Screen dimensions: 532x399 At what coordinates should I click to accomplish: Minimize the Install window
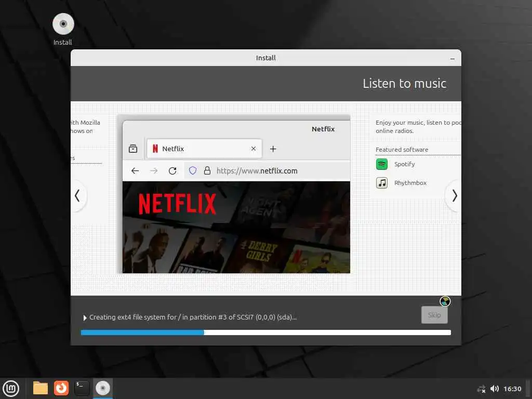coord(453,58)
